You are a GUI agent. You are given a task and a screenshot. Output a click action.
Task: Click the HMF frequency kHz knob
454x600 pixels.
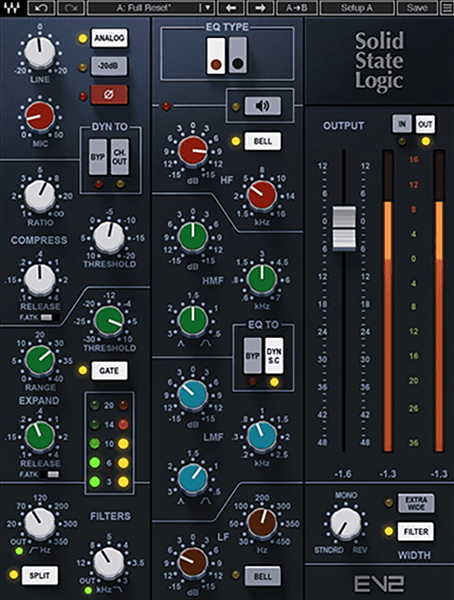[x=262, y=279]
